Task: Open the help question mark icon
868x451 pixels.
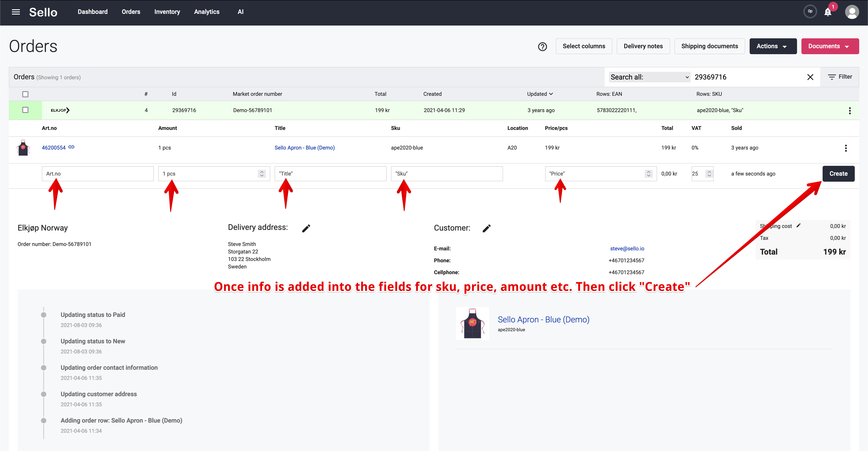Action: [542, 46]
